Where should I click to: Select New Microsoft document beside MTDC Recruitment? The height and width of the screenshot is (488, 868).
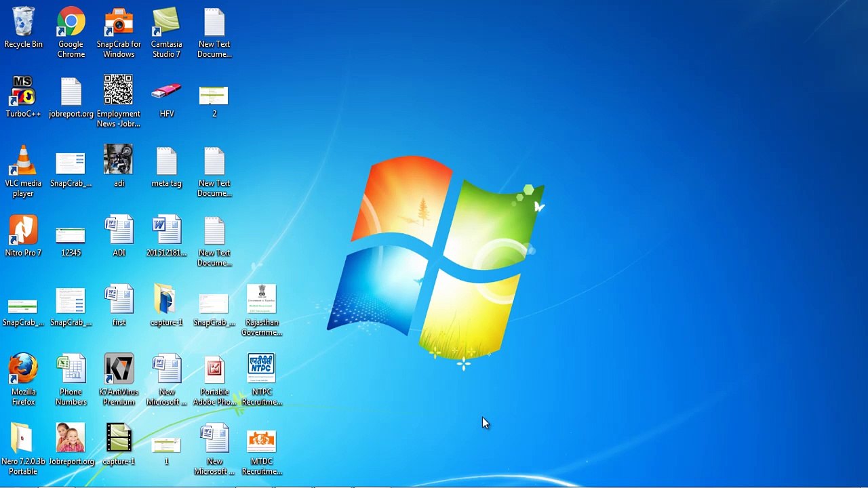tap(214, 449)
